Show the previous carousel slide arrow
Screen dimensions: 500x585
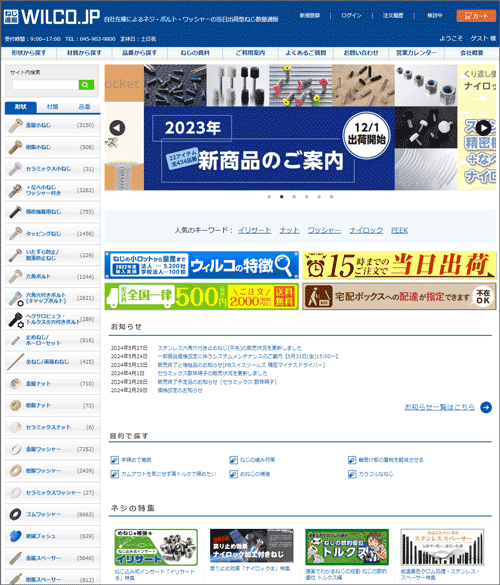117,128
